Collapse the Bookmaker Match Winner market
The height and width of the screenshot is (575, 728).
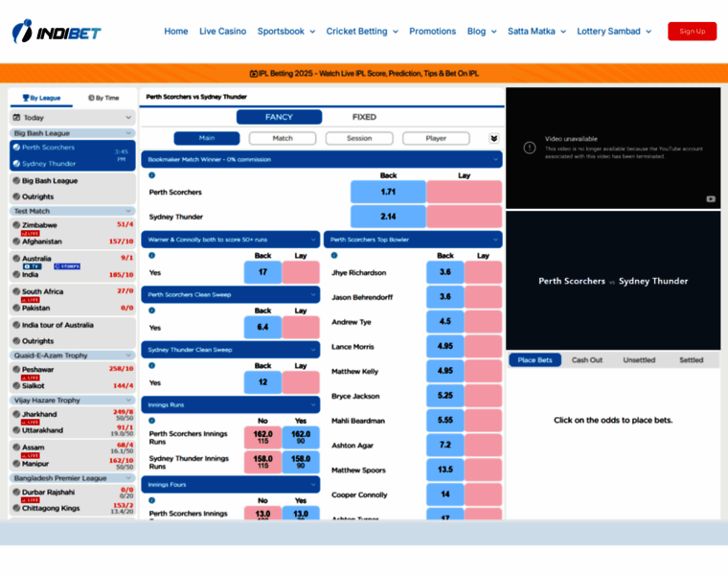(322, 159)
